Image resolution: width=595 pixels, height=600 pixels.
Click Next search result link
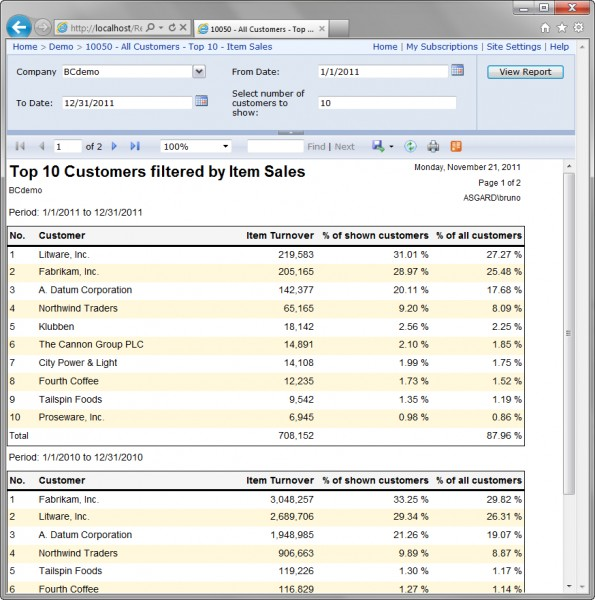point(344,147)
